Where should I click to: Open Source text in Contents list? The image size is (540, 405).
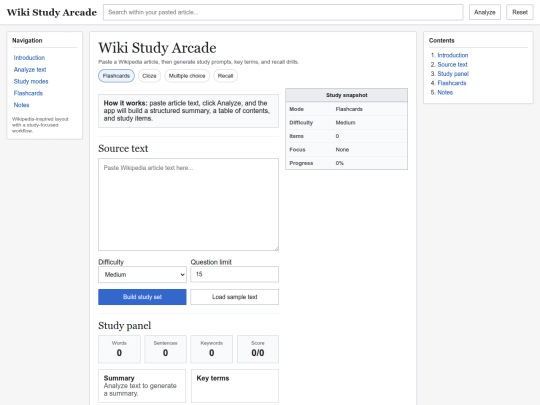click(452, 64)
